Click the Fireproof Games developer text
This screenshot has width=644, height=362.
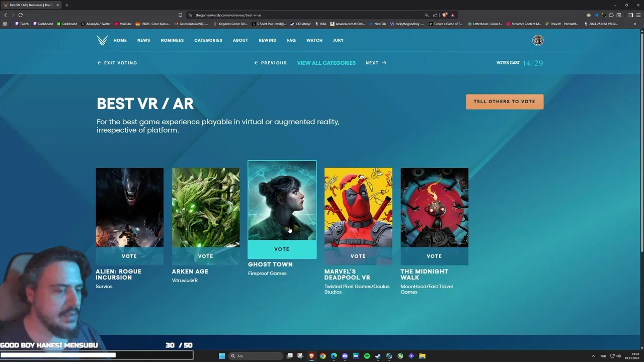pos(267,274)
